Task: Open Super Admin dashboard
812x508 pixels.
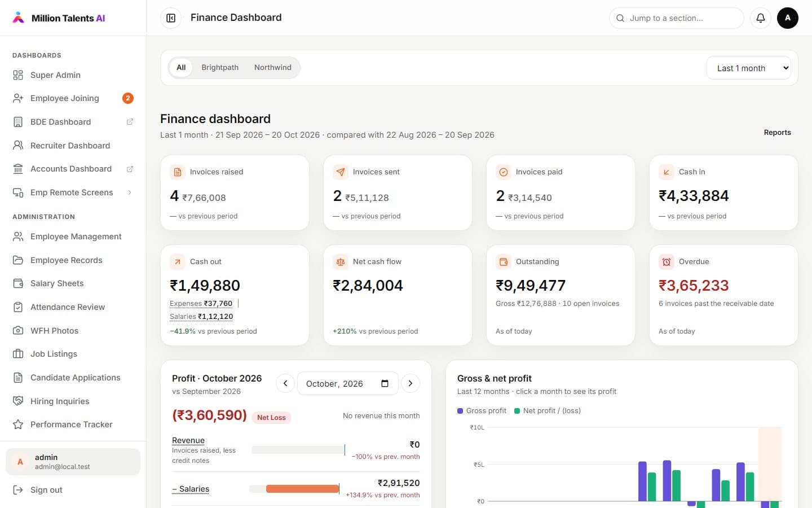Action: [x=73, y=75]
